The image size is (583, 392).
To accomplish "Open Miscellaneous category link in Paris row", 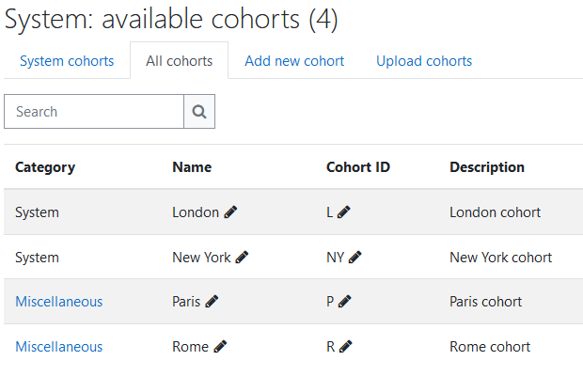I will pyautogui.click(x=58, y=302).
